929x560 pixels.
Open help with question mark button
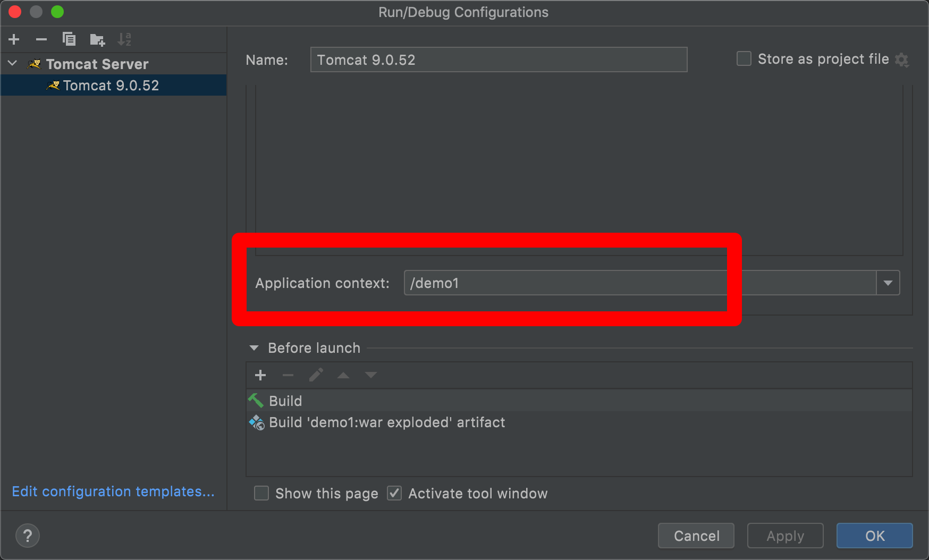(28, 536)
